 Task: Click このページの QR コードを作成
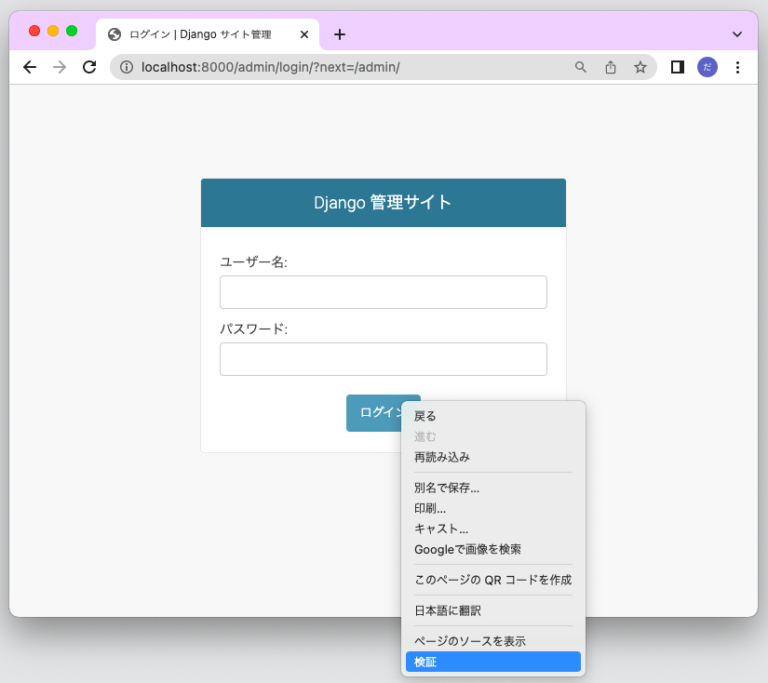click(493, 579)
